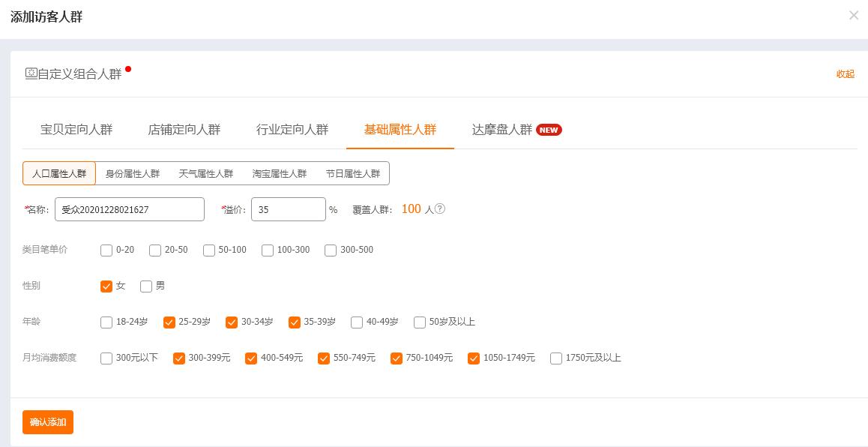868x447 pixels.
Task: Click the 确认添加 button
Action: [x=47, y=421]
